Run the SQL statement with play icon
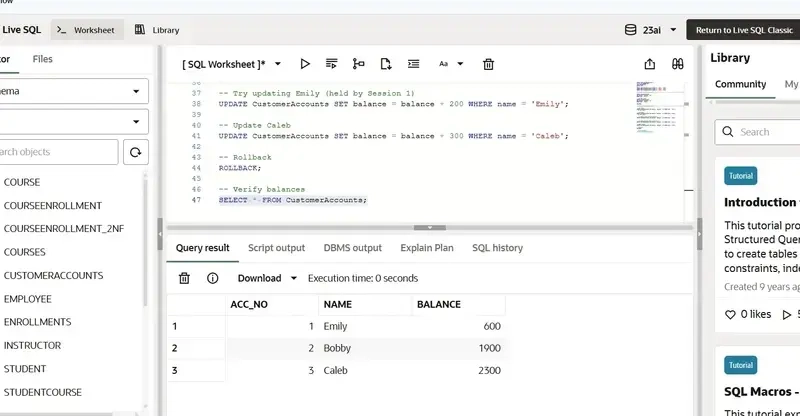The image size is (800, 416). tap(305, 64)
